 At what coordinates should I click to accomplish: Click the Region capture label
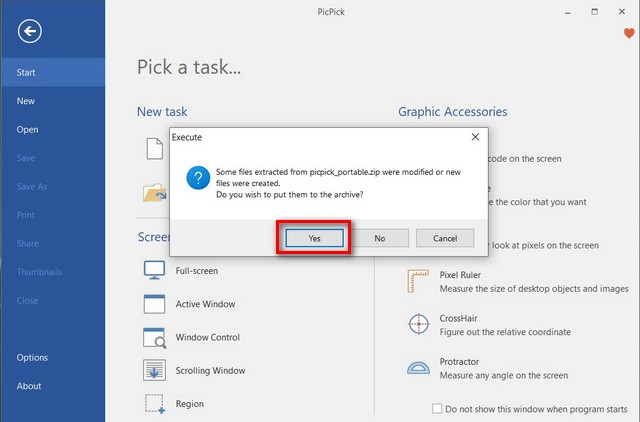tap(189, 404)
